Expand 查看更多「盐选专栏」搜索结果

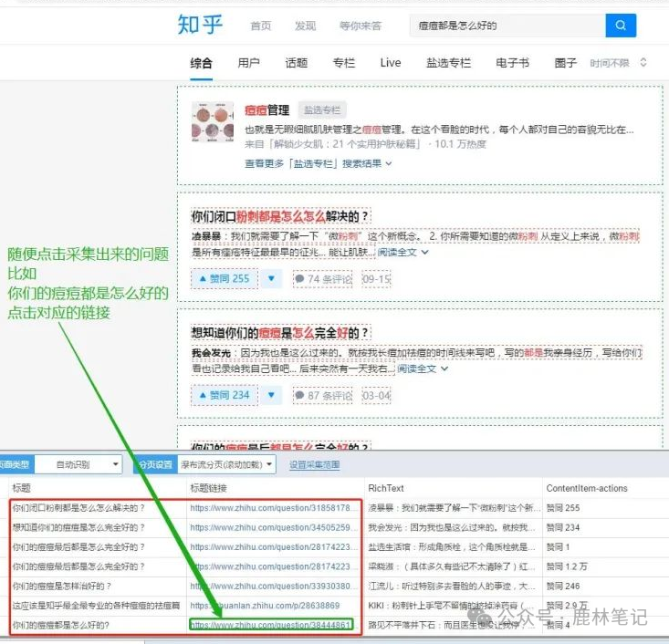pos(318,164)
